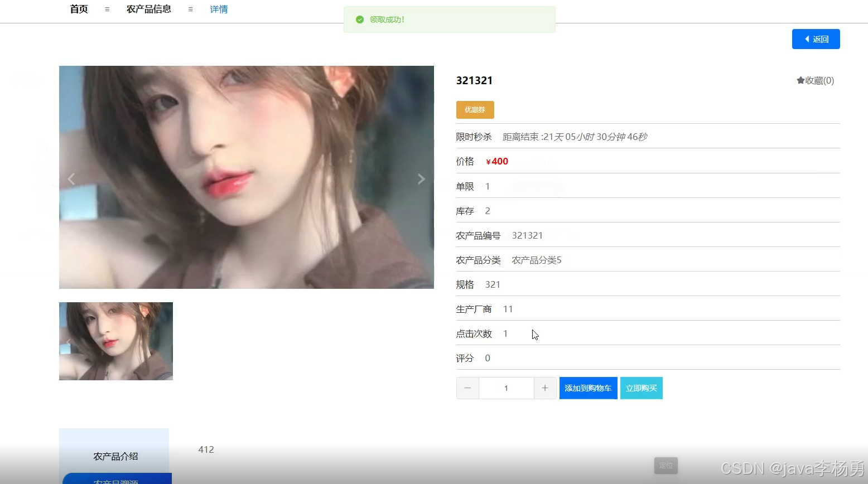Click the 评分 rating label
868x484 pixels.
pos(465,358)
